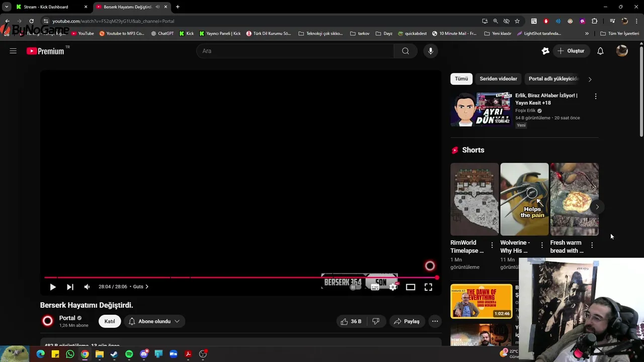Open WhatsApp from the taskbar
The width and height of the screenshot is (644, 362).
[70, 354]
